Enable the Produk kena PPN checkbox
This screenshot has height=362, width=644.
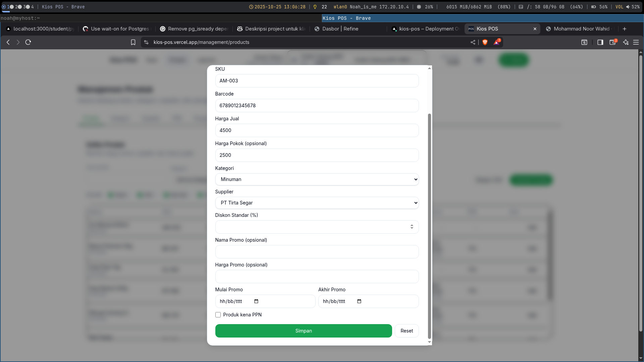[218, 315]
